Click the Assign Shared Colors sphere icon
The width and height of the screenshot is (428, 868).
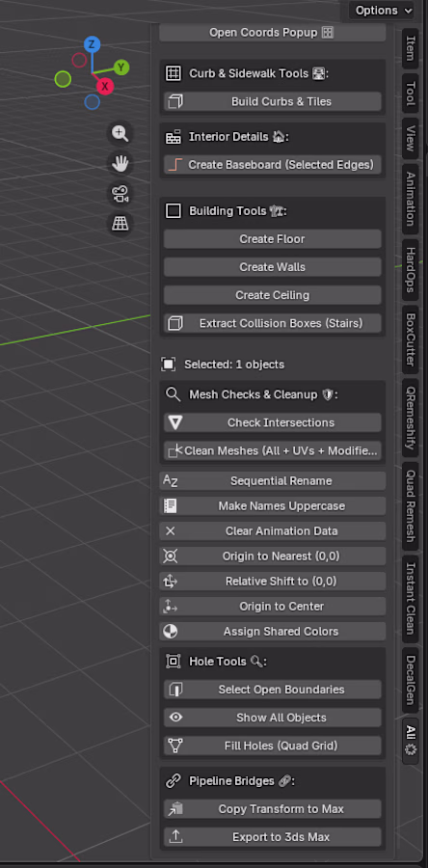click(x=171, y=631)
